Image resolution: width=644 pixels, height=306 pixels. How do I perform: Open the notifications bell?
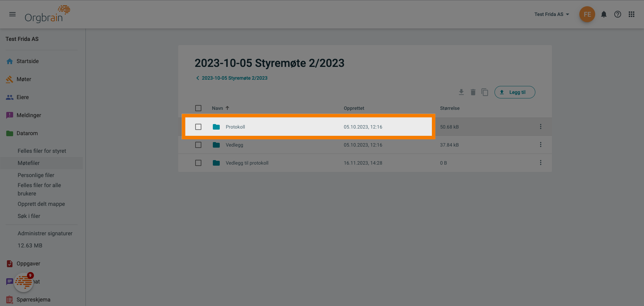coord(604,14)
